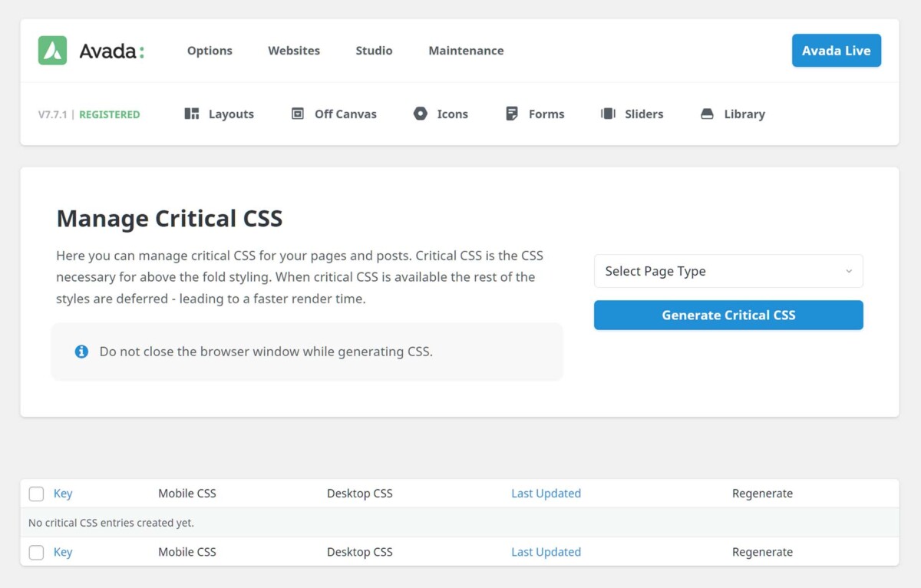The image size is (921, 588).
Task: Open Off Canvas via its icon
Action: click(296, 113)
